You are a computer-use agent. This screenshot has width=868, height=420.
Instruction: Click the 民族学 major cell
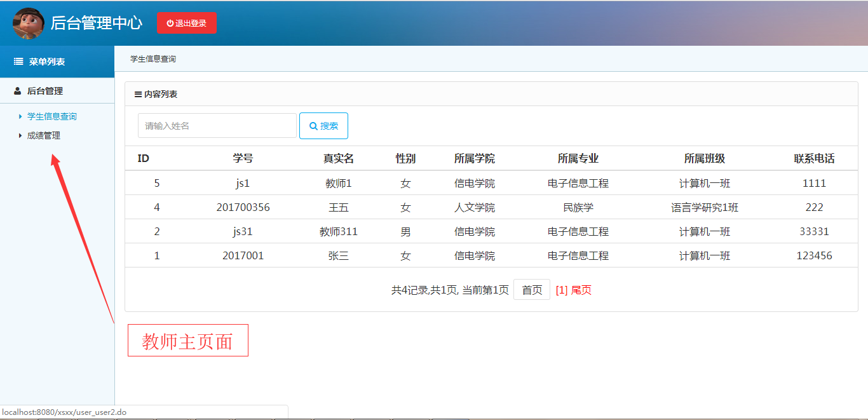tap(578, 207)
